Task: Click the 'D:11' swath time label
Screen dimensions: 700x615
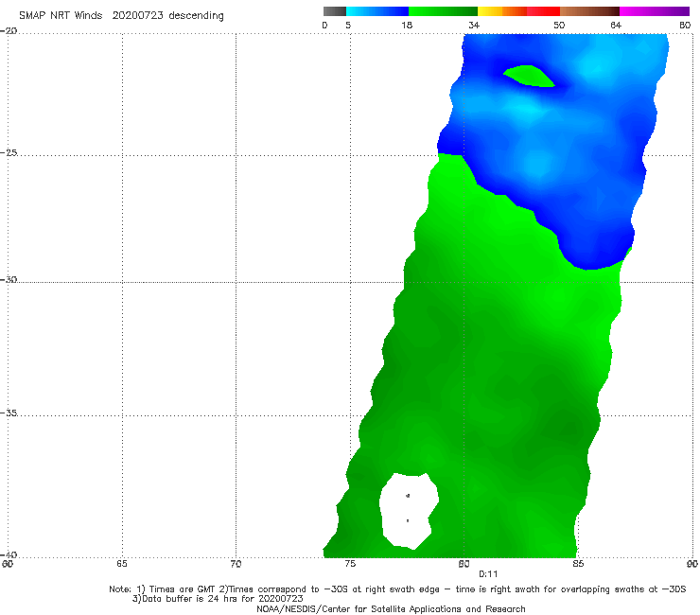Action: (488, 574)
